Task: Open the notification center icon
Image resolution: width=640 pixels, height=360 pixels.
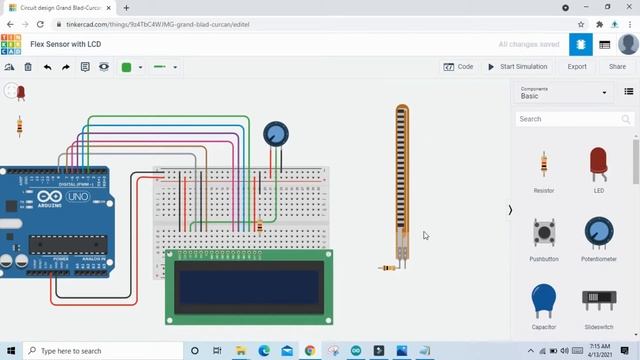Action: pos(624,351)
